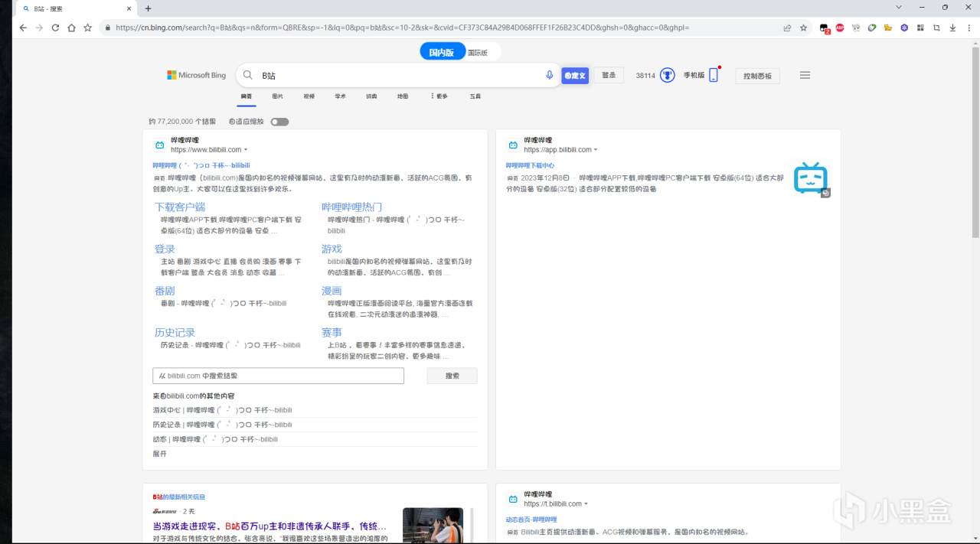Go forward in browser history
This screenshot has height=544, width=980.
point(39,28)
